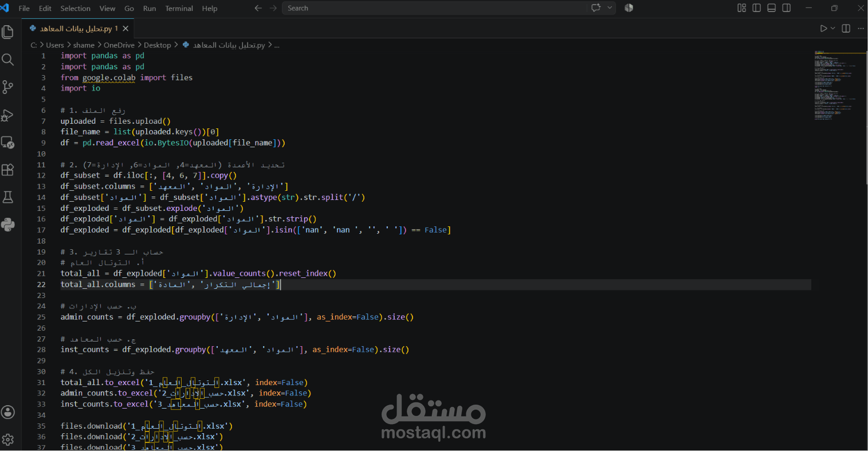
Task: Open the File menu
Action: click(x=24, y=9)
